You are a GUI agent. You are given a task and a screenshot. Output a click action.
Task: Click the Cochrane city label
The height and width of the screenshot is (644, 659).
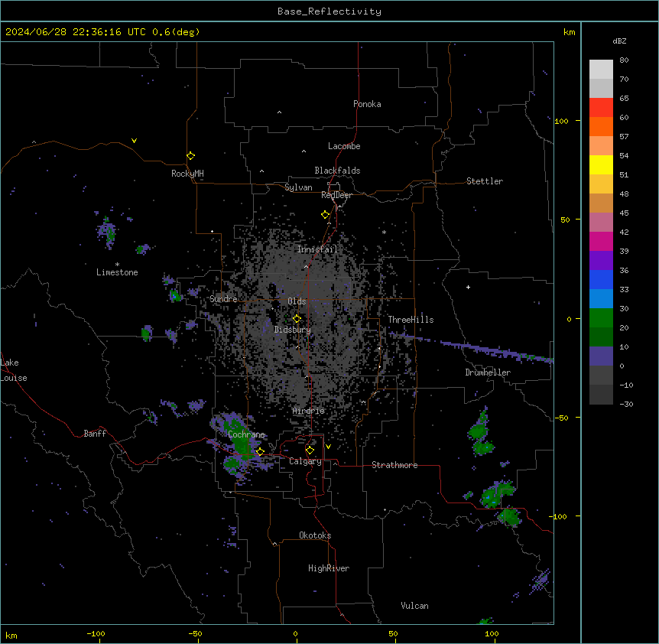(246, 434)
